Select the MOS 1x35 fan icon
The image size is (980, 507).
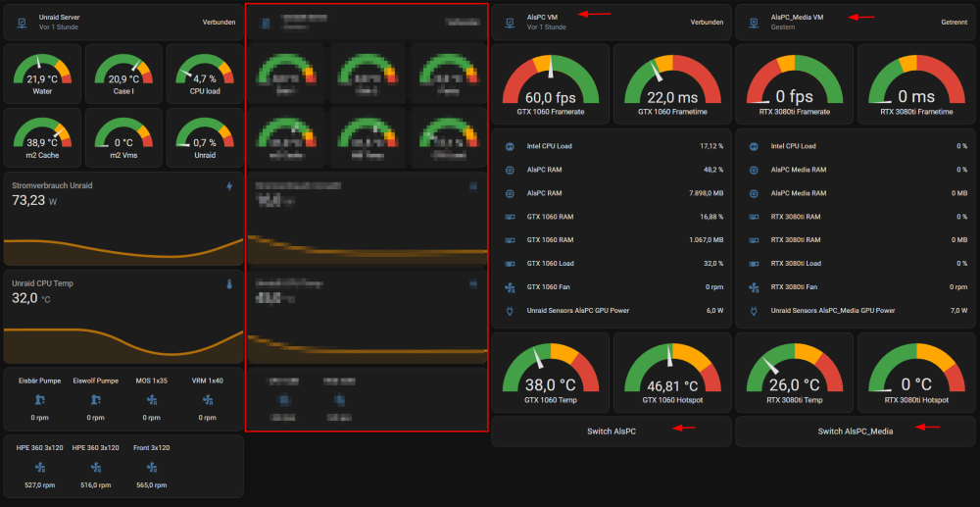tap(151, 399)
